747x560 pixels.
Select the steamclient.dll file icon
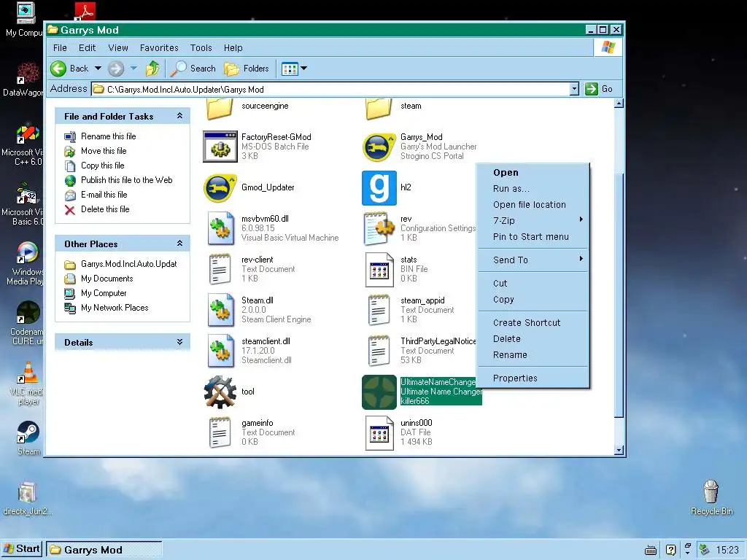pos(220,351)
